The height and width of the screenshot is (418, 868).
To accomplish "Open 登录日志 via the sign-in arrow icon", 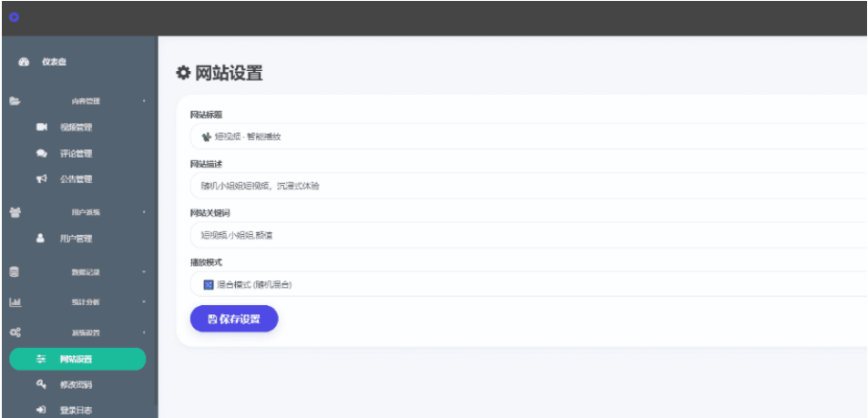I will (41, 410).
